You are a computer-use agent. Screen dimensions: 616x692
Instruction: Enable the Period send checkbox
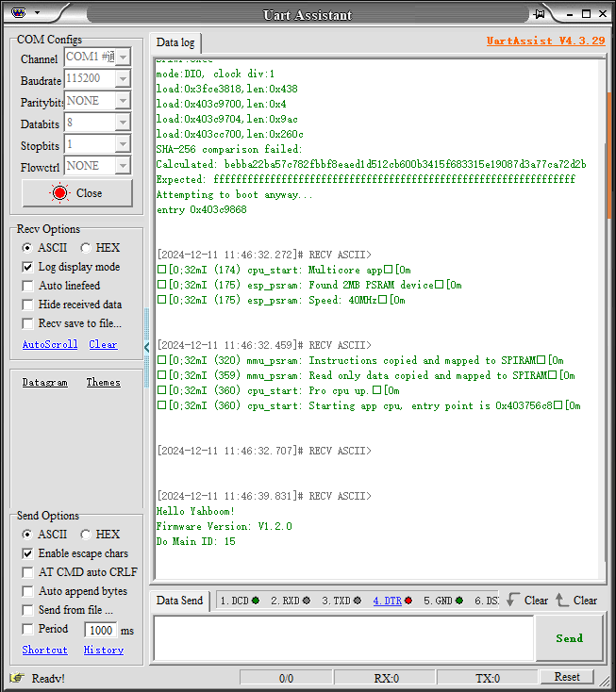coord(27,629)
